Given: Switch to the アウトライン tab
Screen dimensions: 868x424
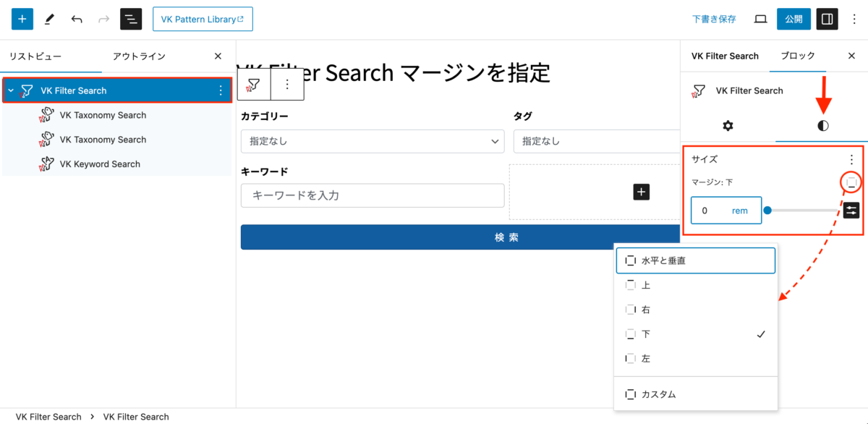Looking at the screenshot, I should click(139, 56).
